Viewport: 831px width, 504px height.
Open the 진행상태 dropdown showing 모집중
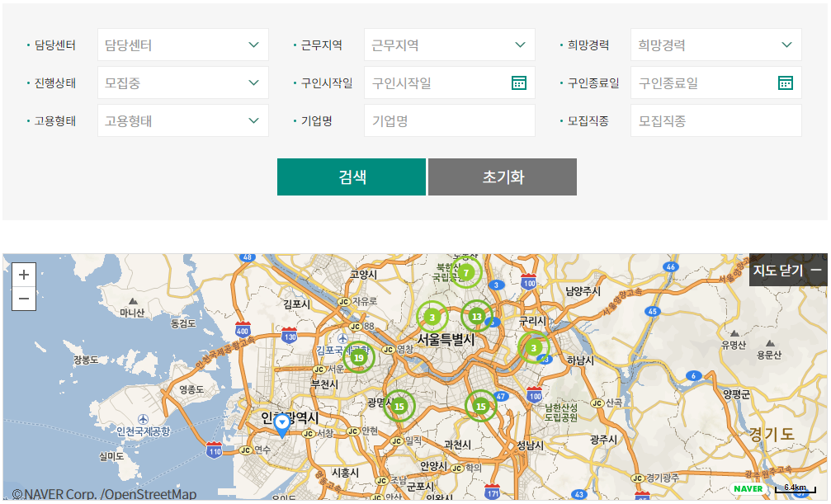183,82
